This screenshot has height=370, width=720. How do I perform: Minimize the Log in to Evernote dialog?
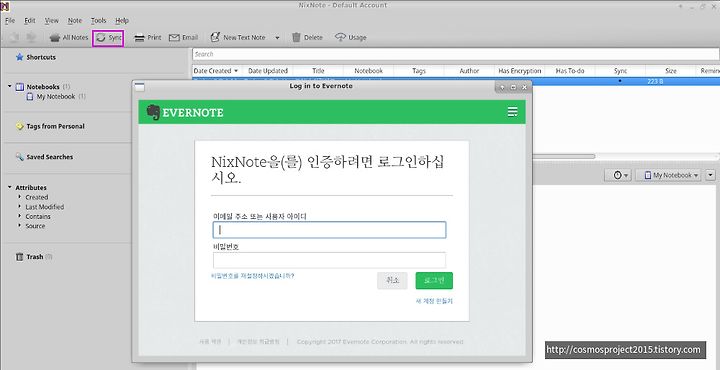(x=502, y=87)
